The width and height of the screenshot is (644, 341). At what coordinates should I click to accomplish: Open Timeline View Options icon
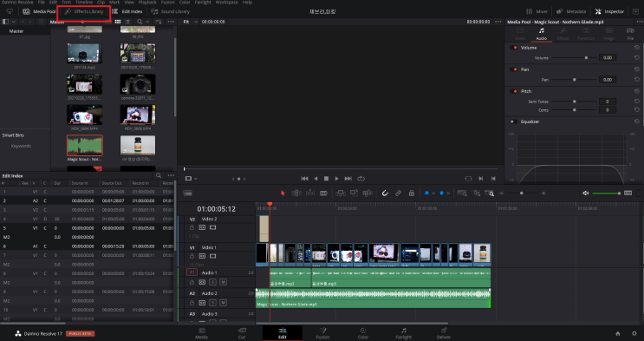[188, 193]
